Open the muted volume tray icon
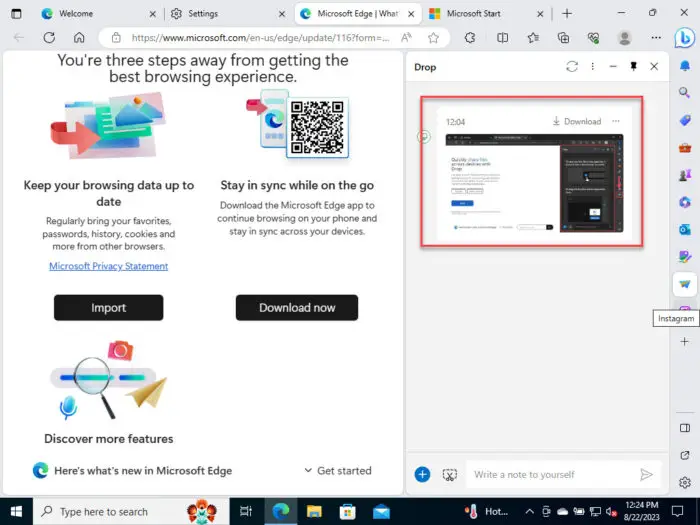Image resolution: width=700 pixels, height=525 pixels. click(611, 512)
